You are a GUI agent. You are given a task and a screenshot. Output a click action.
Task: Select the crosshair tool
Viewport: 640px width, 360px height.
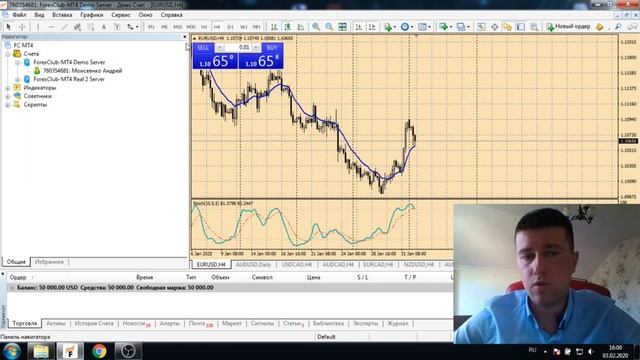click(x=22, y=27)
